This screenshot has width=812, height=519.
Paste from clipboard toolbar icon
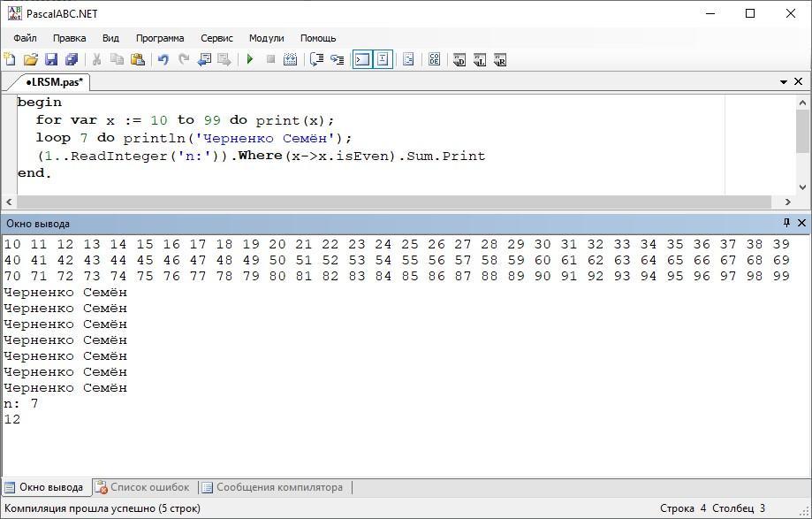[x=138, y=59]
